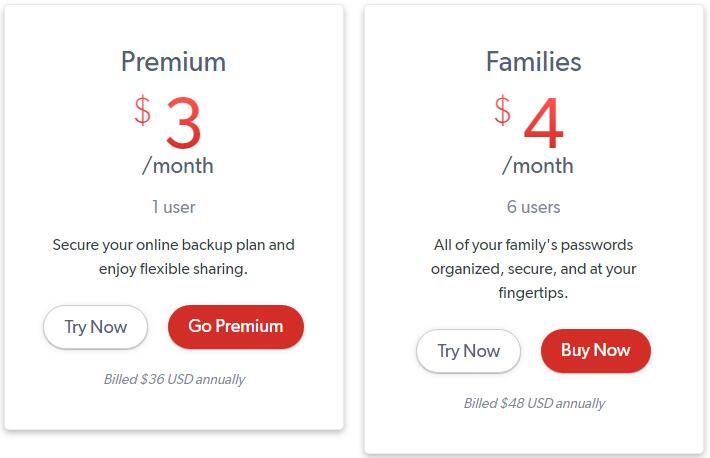The width and height of the screenshot is (710, 458).
Task: Click 'All of your family's passwords' text
Action: click(x=533, y=245)
